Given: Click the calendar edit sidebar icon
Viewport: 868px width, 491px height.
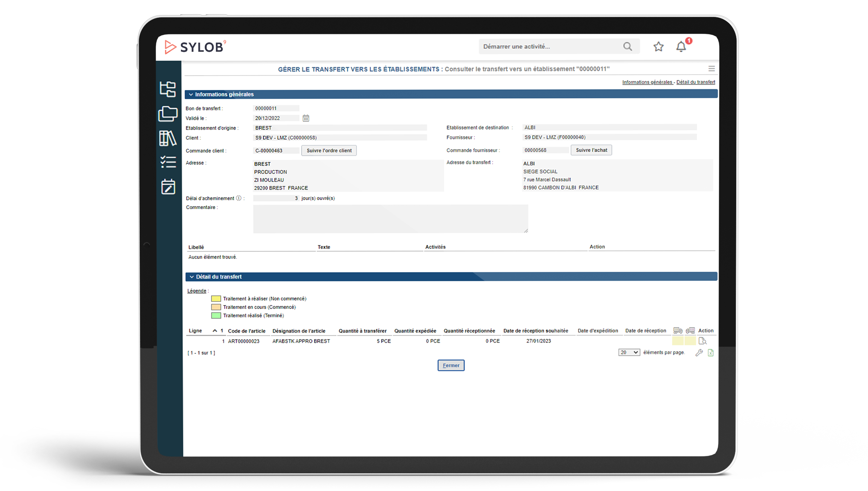Looking at the screenshot, I should 168,187.
